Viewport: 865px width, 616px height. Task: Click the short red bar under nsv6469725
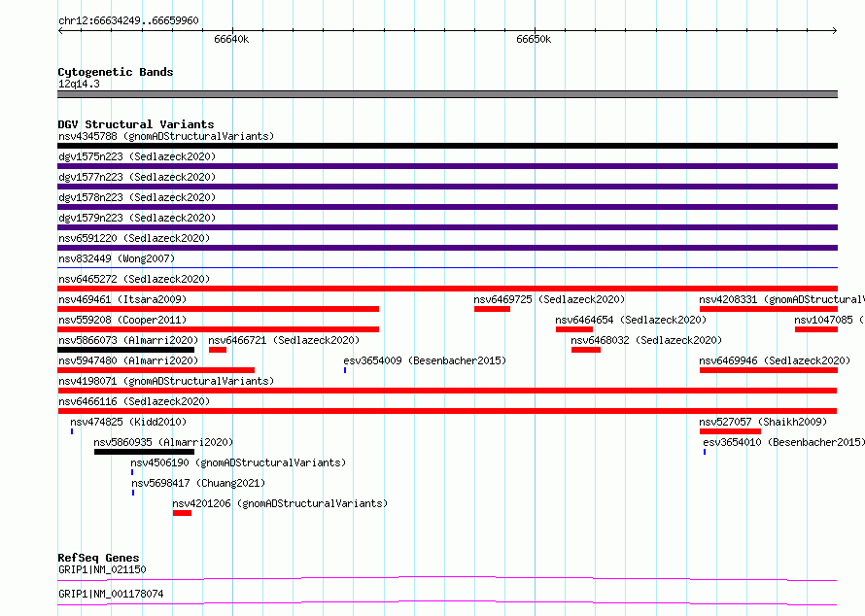492,309
